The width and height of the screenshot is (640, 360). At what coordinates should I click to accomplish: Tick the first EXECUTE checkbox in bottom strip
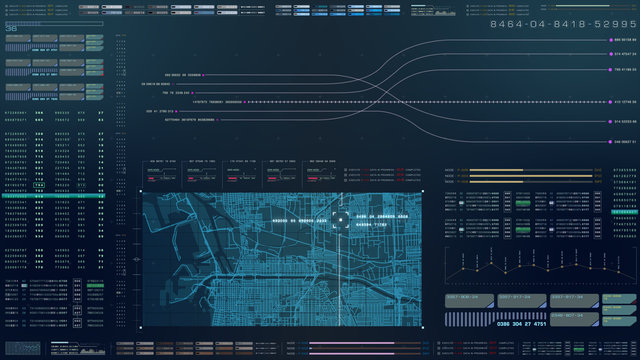pos(439,343)
